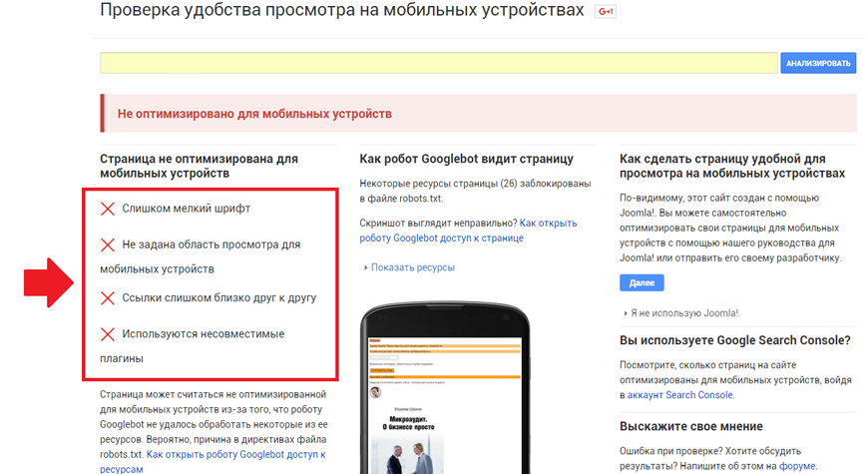Click the red X beside 'Не задана область просмотра'
This screenshot has width=868, height=474.
108,244
